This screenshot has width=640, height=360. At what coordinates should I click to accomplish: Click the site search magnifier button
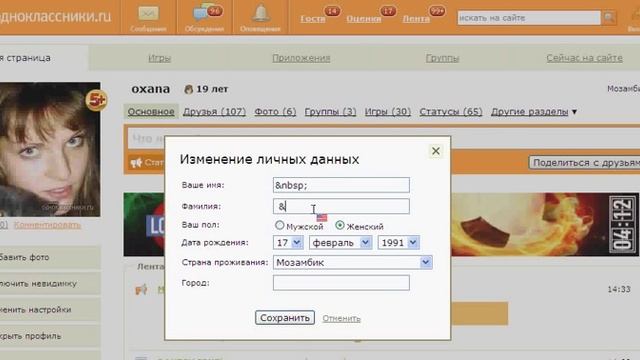609,18
